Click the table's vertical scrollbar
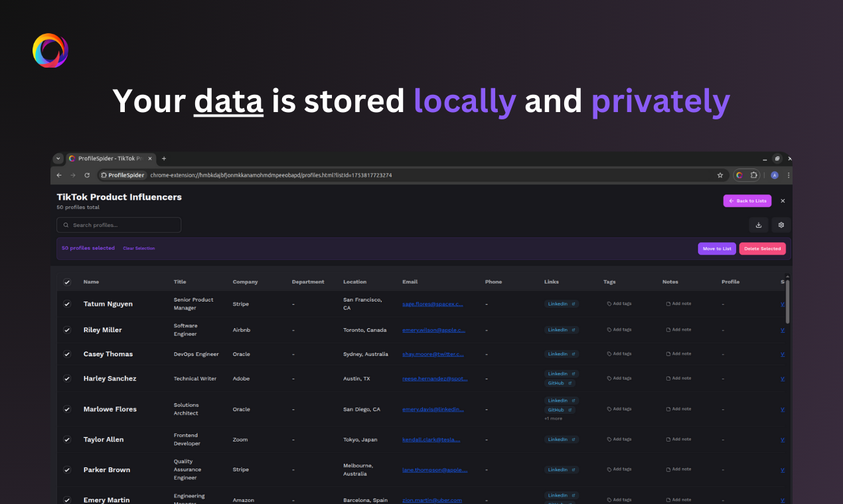Image resolution: width=843 pixels, height=504 pixels. coord(788,302)
